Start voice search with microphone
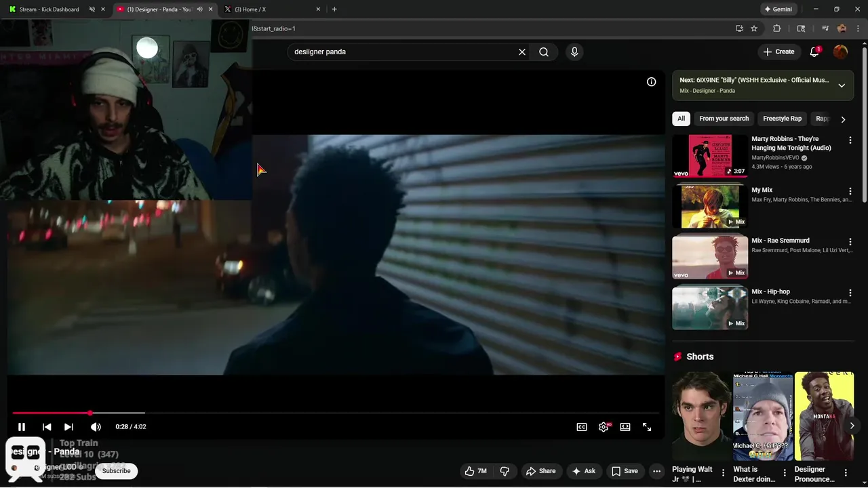Image resolution: width=868 pixels, height=488 pixels. tap(574, 52)
